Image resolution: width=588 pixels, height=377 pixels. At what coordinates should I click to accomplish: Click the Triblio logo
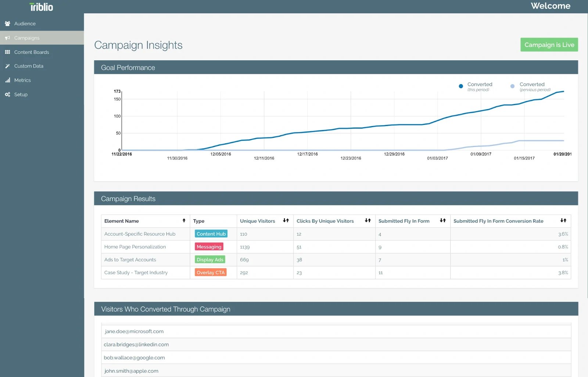click(x=41, y=7)
